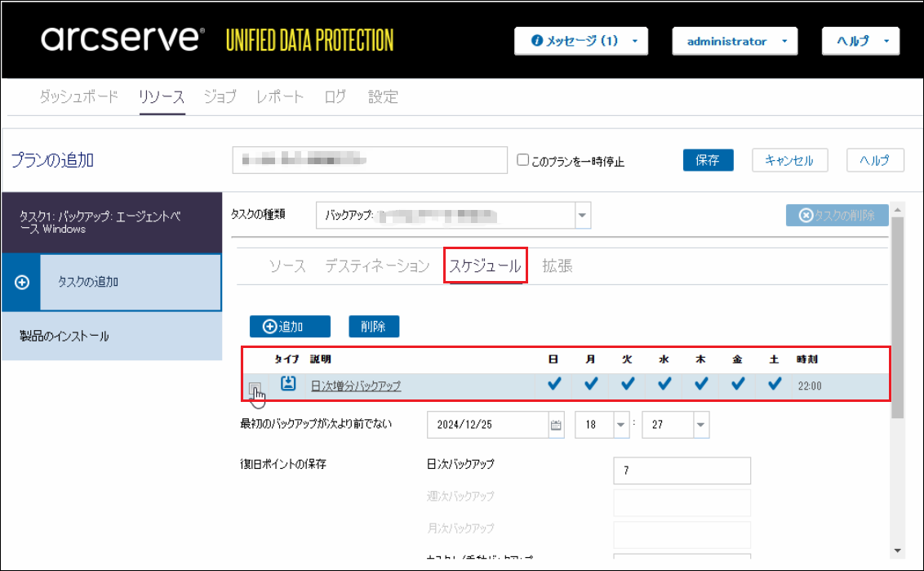Viewport: 924px width, 571px height.
Task: Click the arcserve logo
Action: 122,38
